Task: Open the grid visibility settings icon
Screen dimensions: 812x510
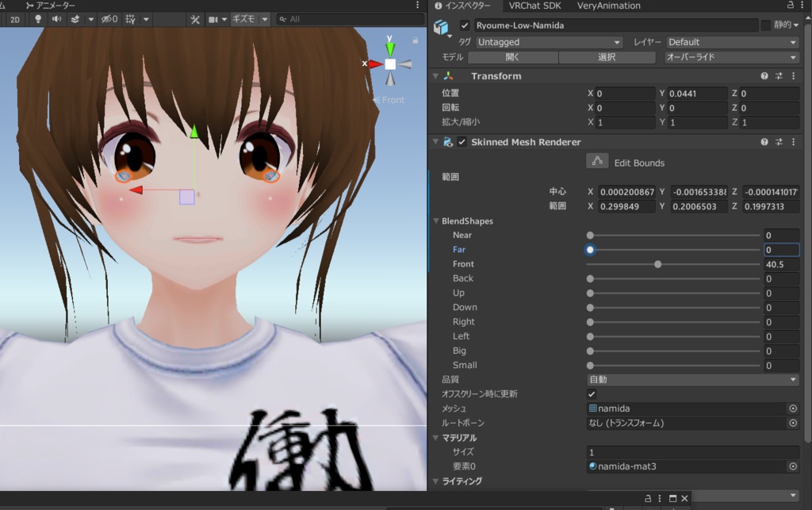Action: click(x=128, y=20)
